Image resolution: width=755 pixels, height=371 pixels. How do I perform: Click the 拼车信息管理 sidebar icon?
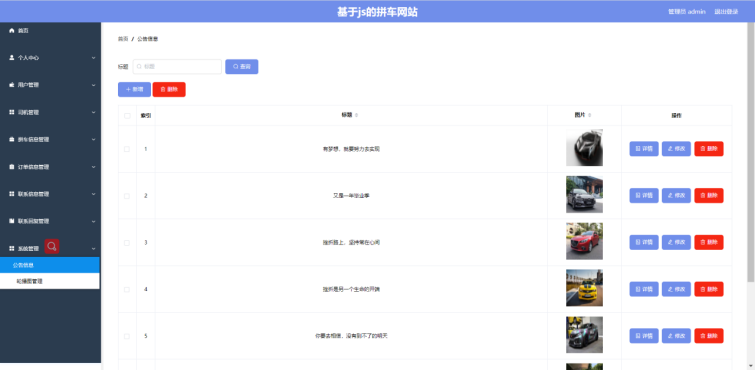12,140
